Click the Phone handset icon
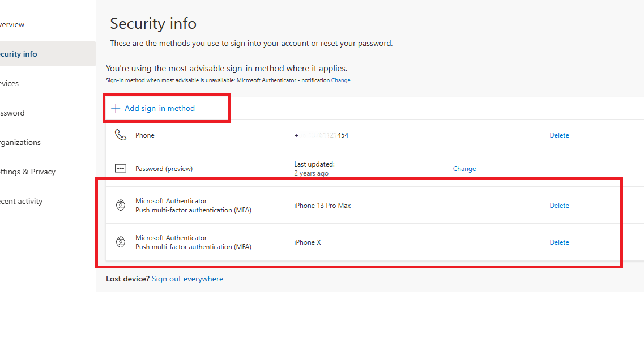The image size is (644, 350). [x=120, y=135]
